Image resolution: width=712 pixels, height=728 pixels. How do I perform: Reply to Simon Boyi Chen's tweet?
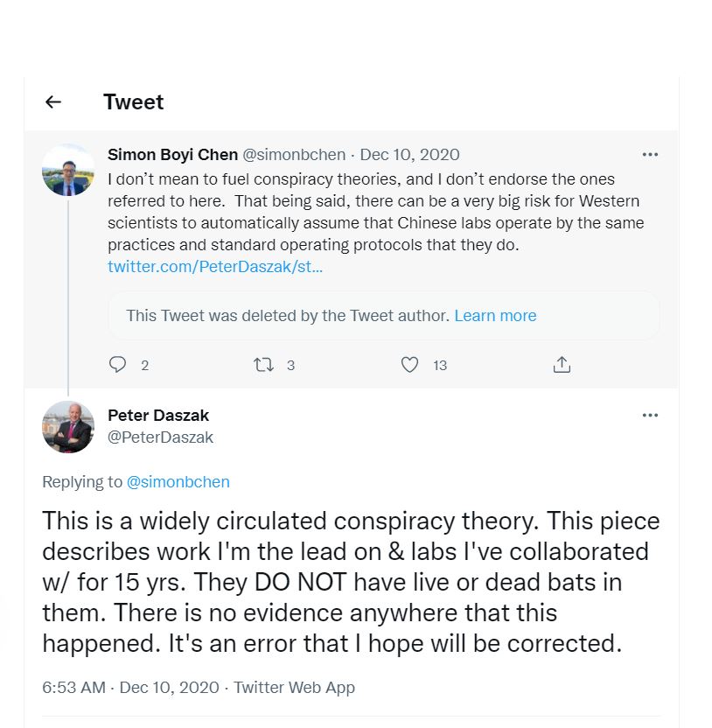[x=118, y=365]
